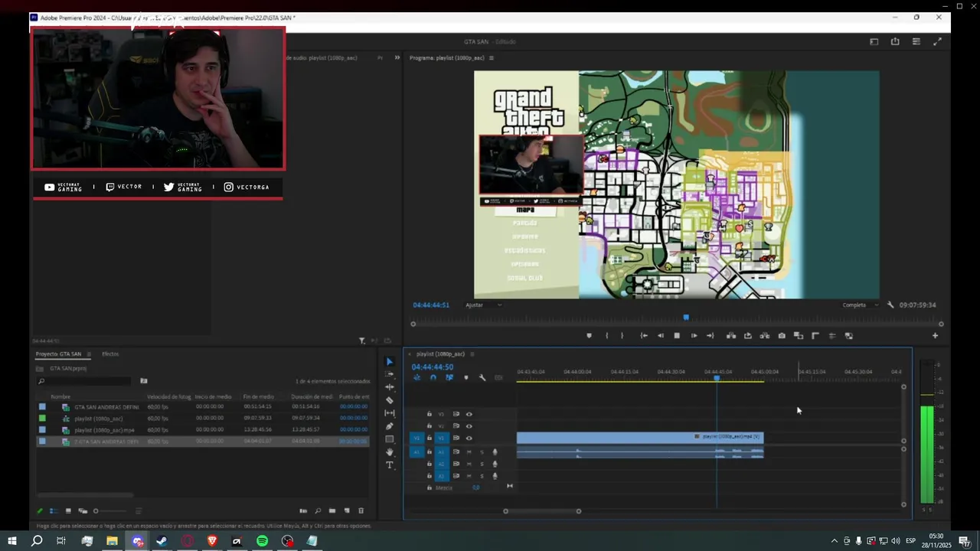Image resolution: width=980 pixels, height=551 pixels.
Task: Open Program Monitor settings wrench
Action: (890, 305)
